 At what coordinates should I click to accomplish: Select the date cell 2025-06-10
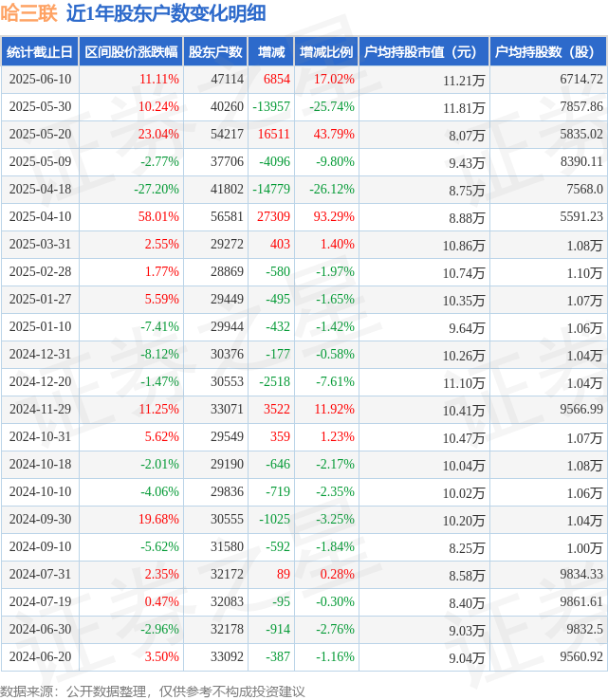pos(40,79)
